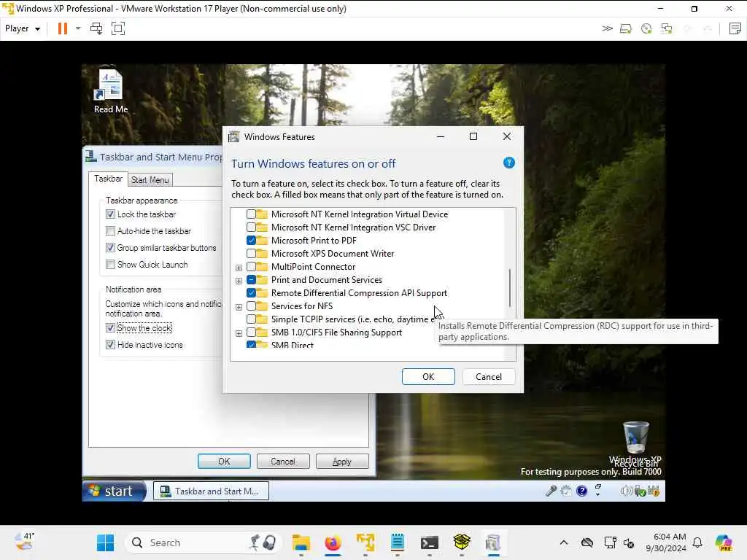Click OK in Taskbar Properties window
Image resolution: width=747 pixels, height=560 pixels.
224,462
